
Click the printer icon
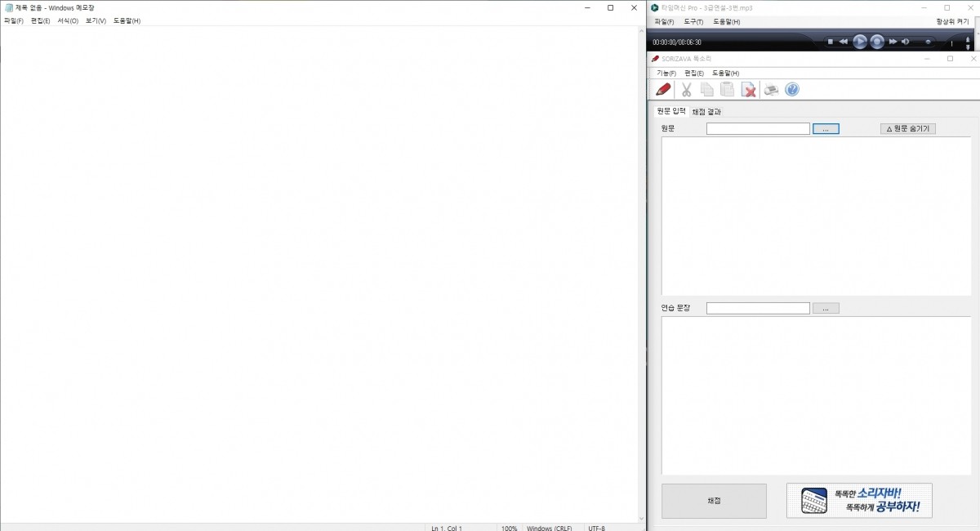click(771, 90)
